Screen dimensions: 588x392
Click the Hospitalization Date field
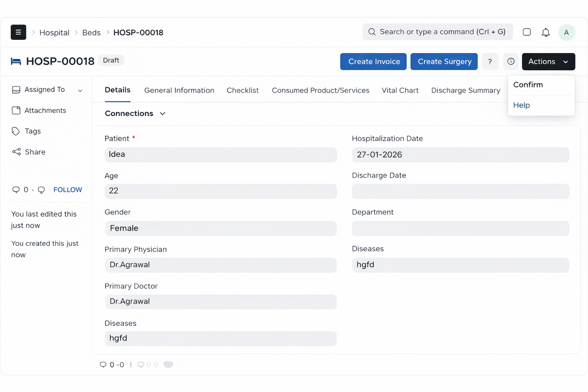point(461,155)
